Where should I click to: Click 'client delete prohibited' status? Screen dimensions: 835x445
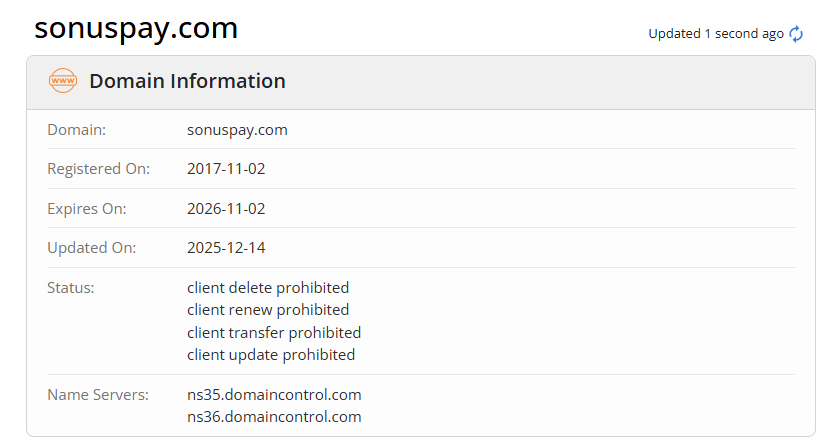[268, 288]
